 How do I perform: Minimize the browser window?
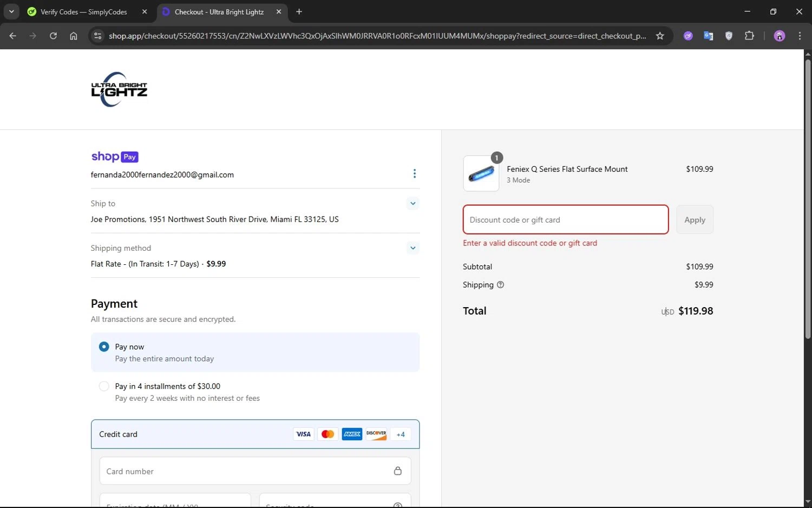(748, 11)
